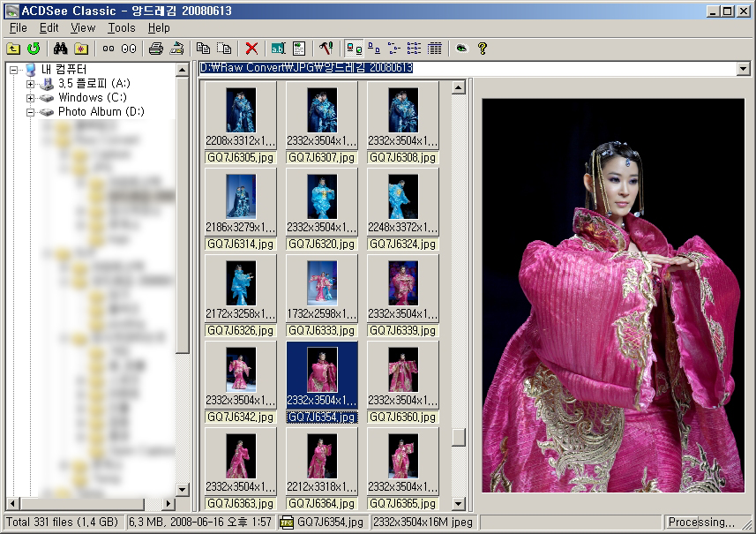Open the Edit menu
Viewport: 756px width, 534px height.
tap(49, 28)
